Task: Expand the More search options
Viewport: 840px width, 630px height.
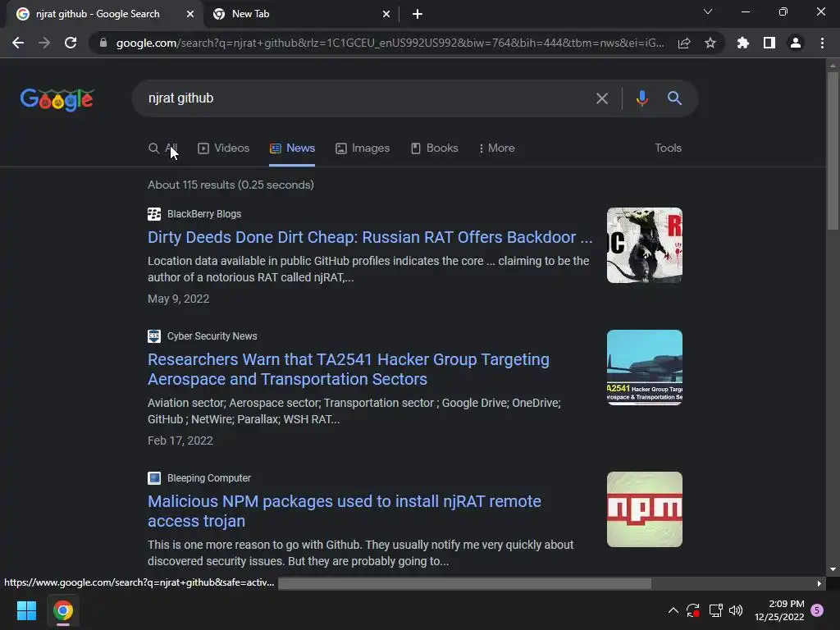Action: 496,148
